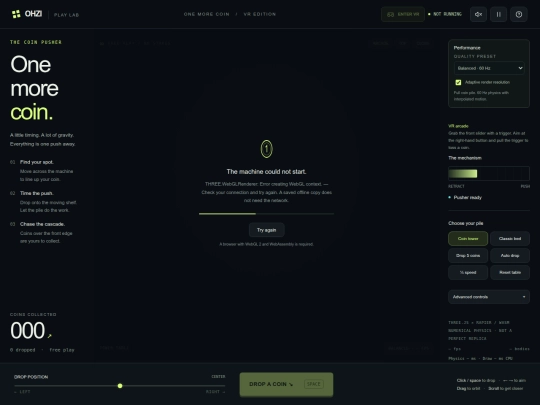This screenshot has height=405, width=540.
Task: Select the Classic bed pile
Action: click(510, 239)
